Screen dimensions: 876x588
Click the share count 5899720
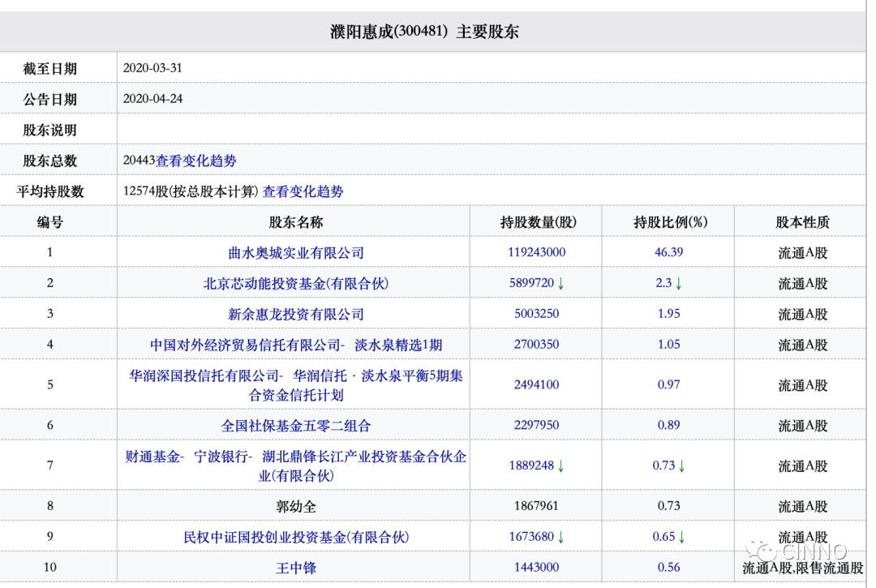tap(531, 283)
